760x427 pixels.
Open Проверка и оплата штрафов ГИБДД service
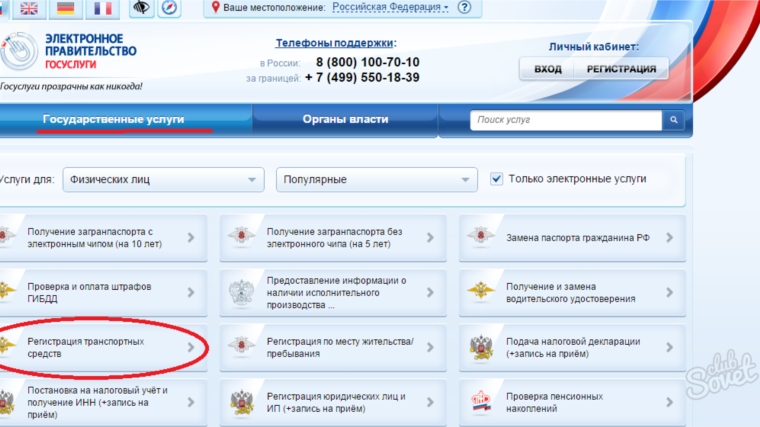pos(103,292)
